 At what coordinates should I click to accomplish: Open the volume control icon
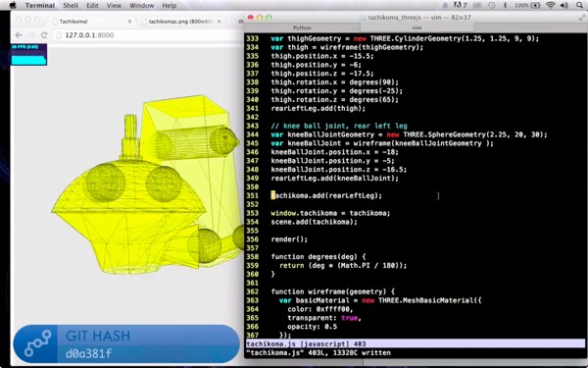[x=564, y=5]
